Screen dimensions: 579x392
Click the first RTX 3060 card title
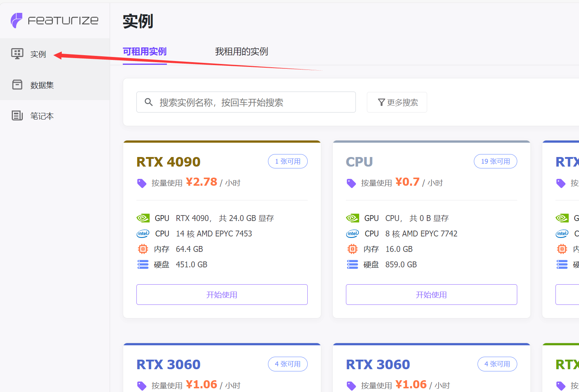(x=168, y=364)
